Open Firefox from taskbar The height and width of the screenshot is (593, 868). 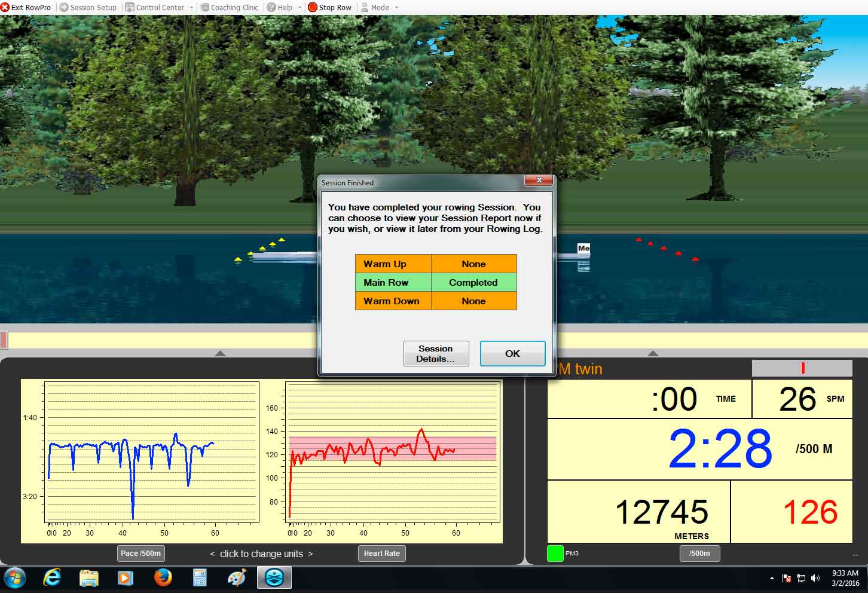(x=163, y=577)
